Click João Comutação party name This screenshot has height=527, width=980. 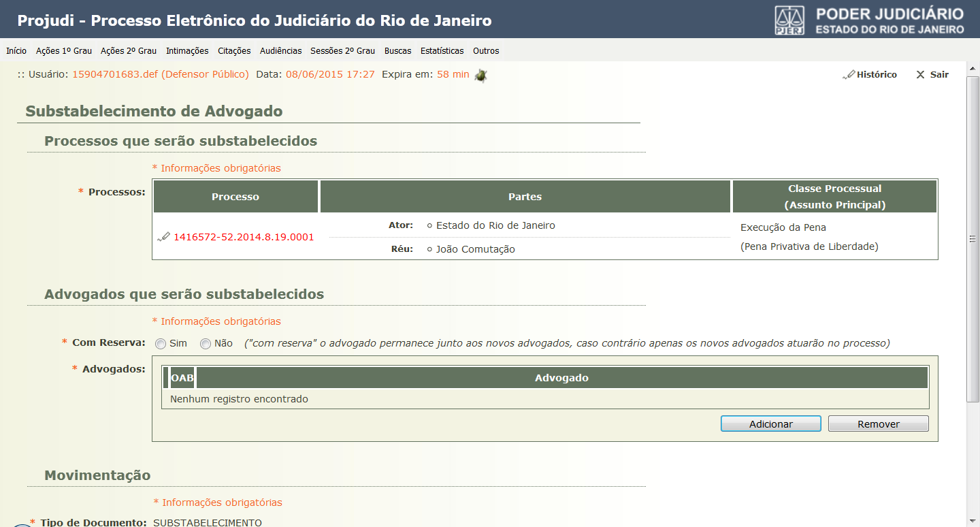[475, 249]
